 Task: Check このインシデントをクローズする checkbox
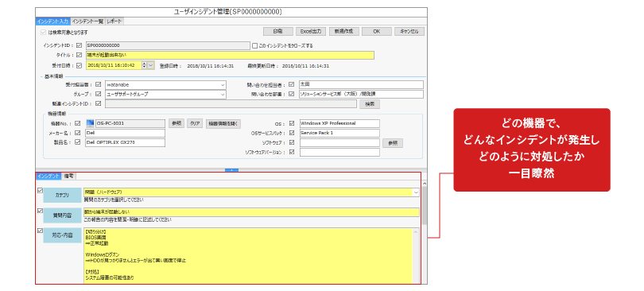coord(254,45)
